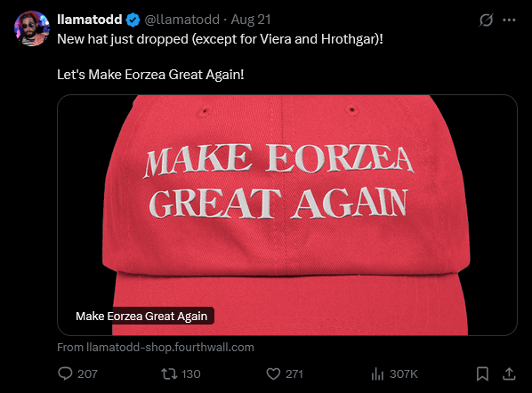Click the 207 replies count
Viewport: 532px width, 393px height.
pyautogui.click(x=87, y=373)
